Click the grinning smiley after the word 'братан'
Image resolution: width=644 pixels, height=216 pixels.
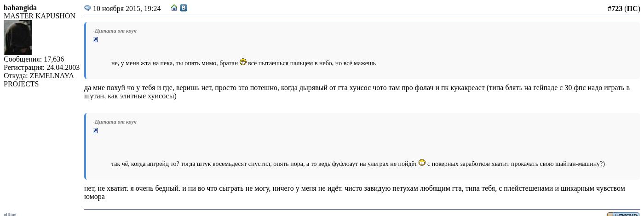pos(243,62)
